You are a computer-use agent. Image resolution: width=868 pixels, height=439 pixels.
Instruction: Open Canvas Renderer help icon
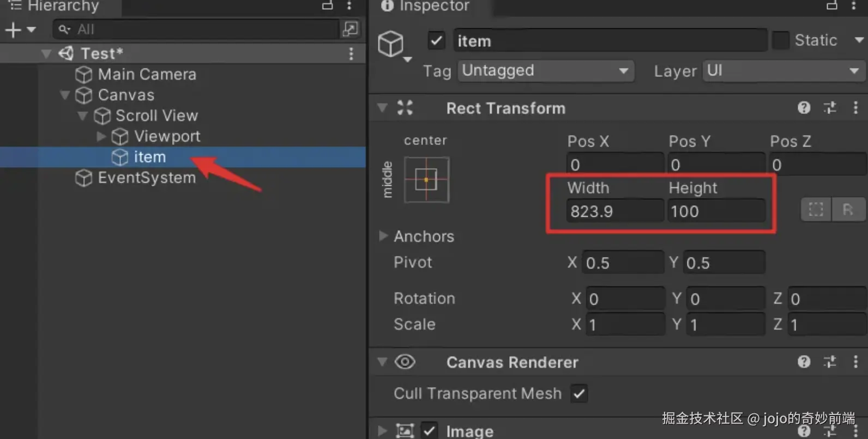(804, 362)
